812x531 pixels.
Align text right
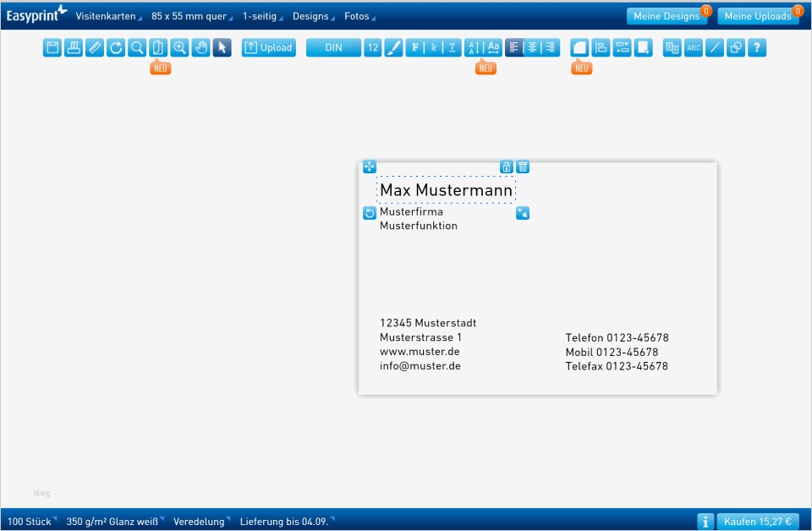pyautogui.click(x=551, y=47)
